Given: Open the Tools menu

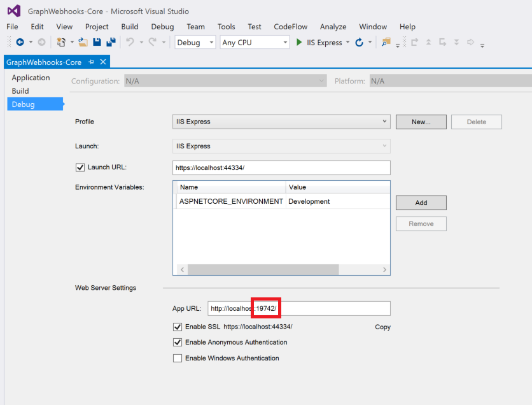Looking at the screenshot, I should [227, 27].
